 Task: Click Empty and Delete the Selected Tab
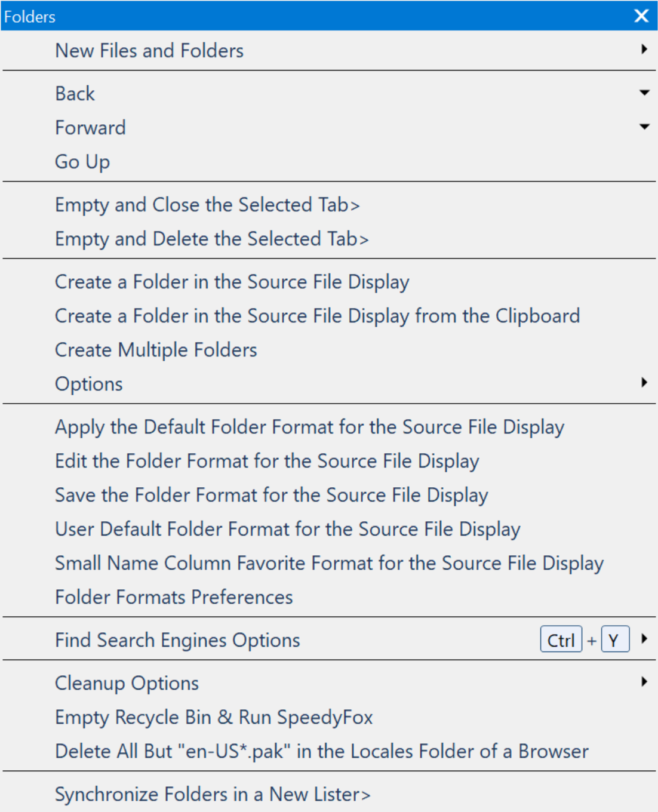212,239
